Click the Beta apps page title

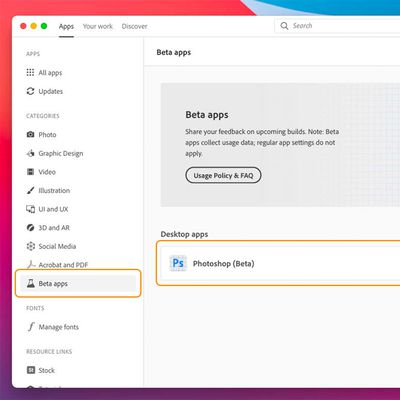coord(174,52)
